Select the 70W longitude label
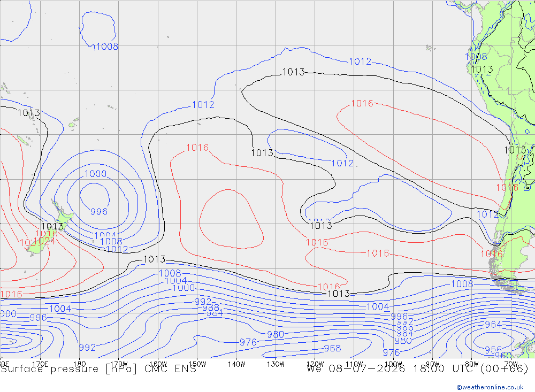 pos(511,364)
